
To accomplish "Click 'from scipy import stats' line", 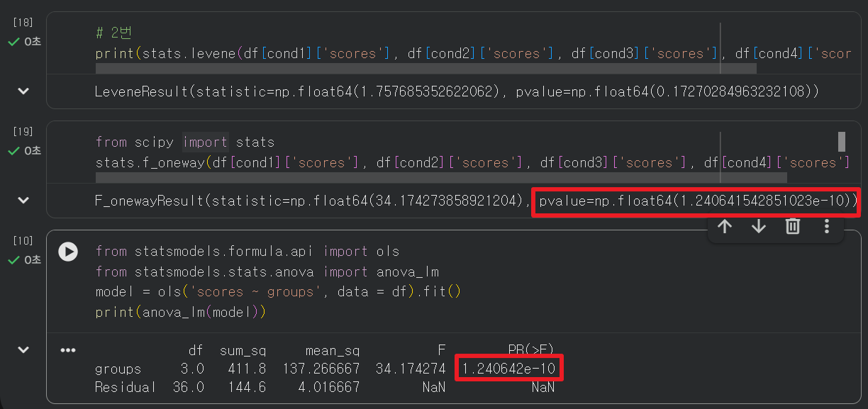I will point(185,142).
